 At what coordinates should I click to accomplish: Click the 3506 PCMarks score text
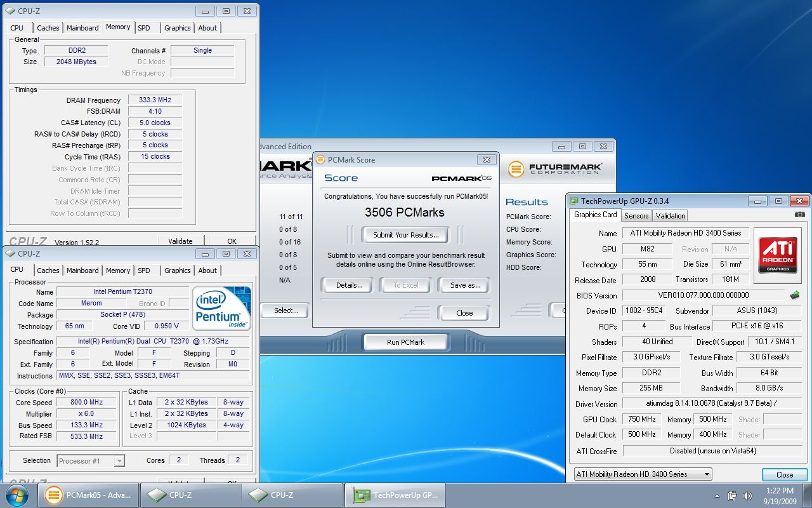tap(405, 213)
